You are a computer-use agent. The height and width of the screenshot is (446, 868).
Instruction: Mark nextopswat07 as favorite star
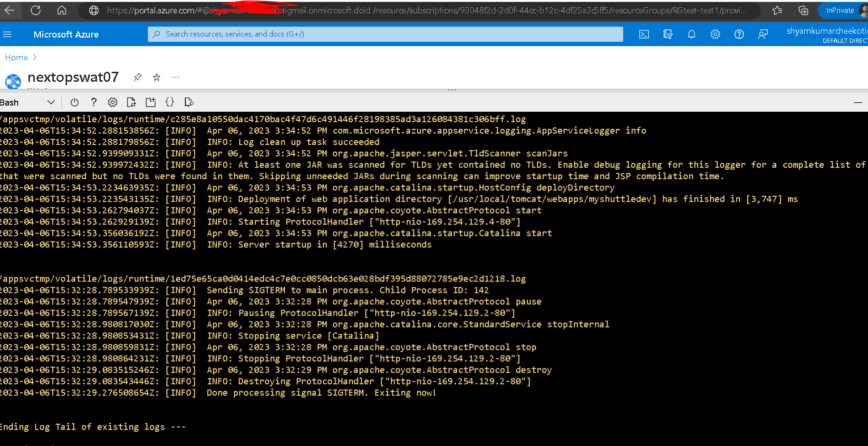pyautogui.click(x=156, y=77)
